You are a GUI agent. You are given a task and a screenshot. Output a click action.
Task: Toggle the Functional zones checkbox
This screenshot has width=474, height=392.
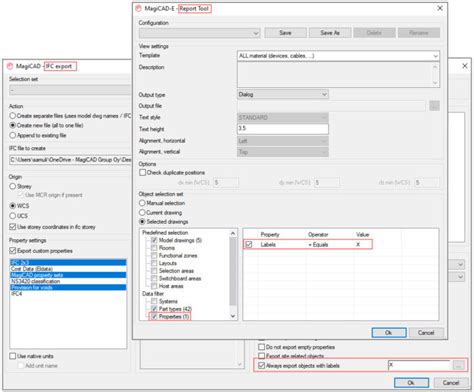pyautogui.click(x=154, y=255)
